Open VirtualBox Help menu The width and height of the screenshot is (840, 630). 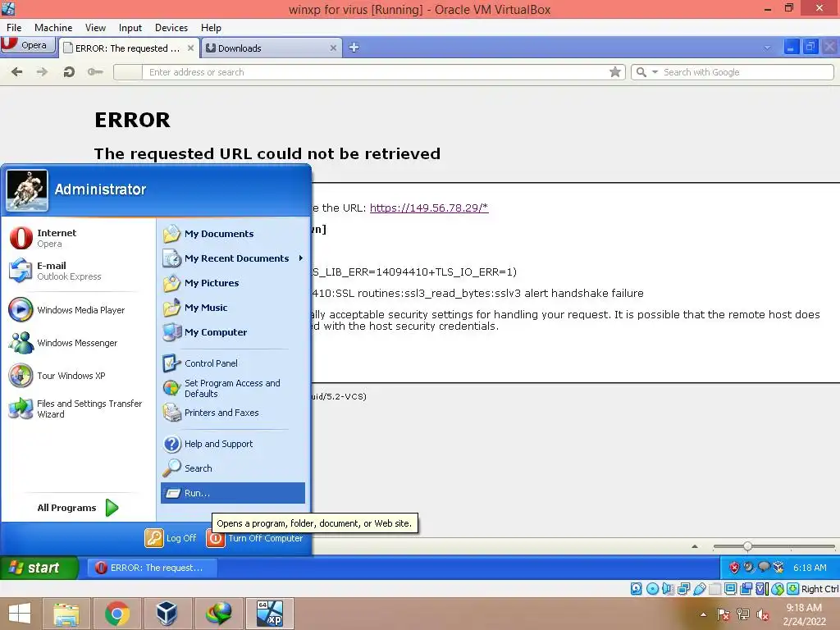click(x=211, y=28)
